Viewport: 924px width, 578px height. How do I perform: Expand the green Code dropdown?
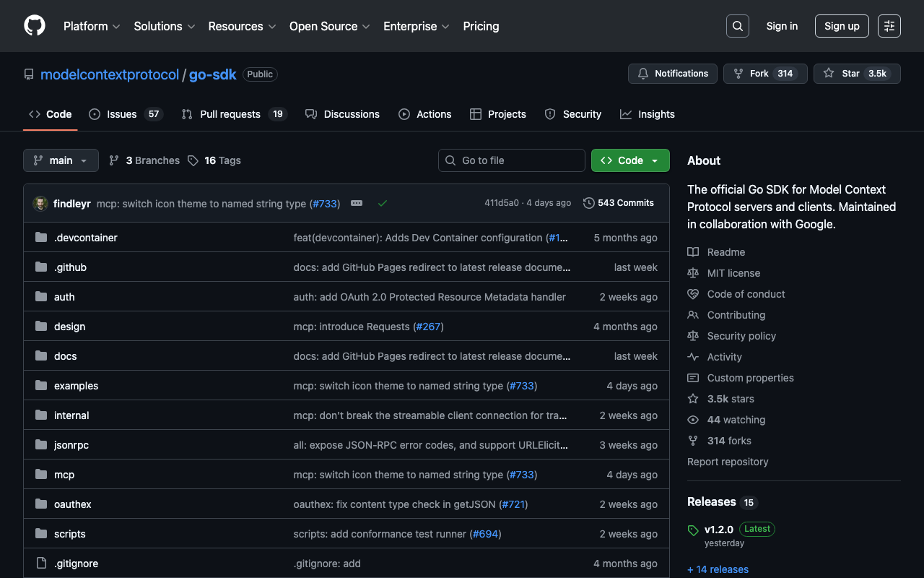pyautogui.click(x=629, y=160)
